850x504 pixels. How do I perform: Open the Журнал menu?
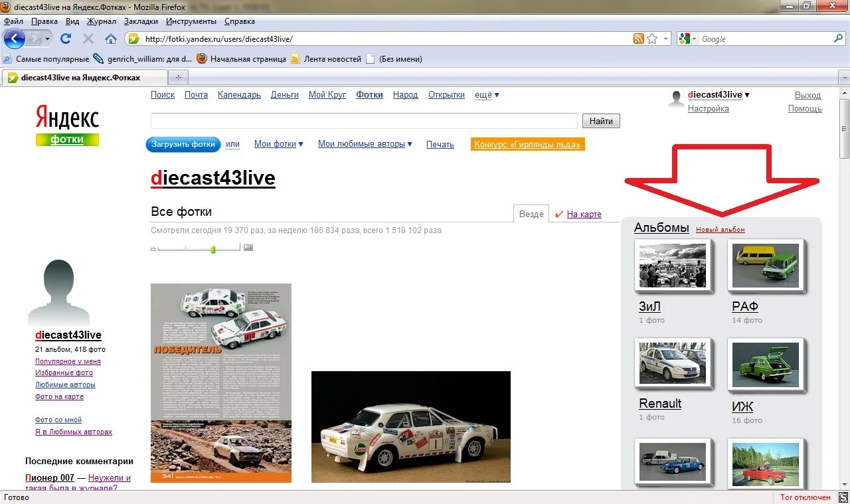point(102,21)
